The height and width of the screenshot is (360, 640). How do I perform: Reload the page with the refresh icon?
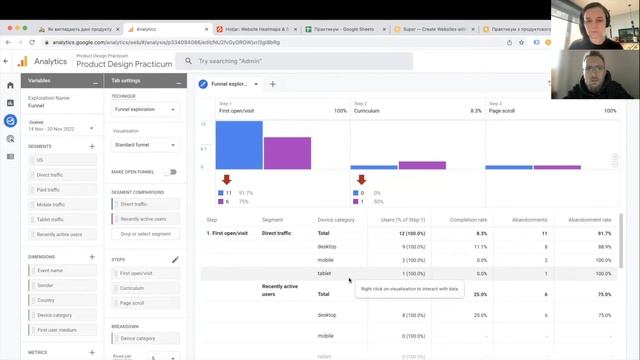tap(32, 42)
